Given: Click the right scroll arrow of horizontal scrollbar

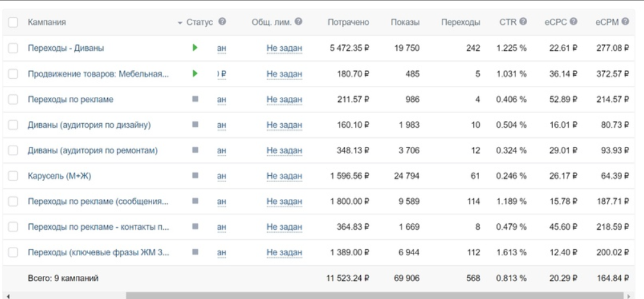Looking at the screenshot, I should [x=628, y=296].
